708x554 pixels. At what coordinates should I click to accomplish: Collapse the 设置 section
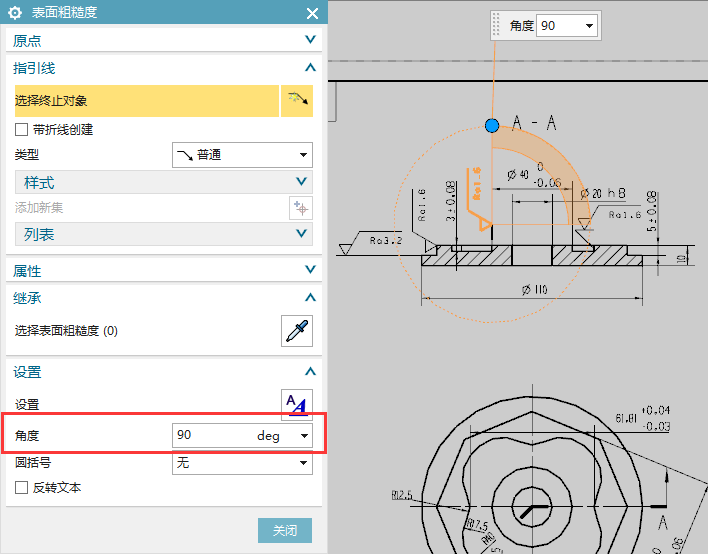[x=310, y=372]
